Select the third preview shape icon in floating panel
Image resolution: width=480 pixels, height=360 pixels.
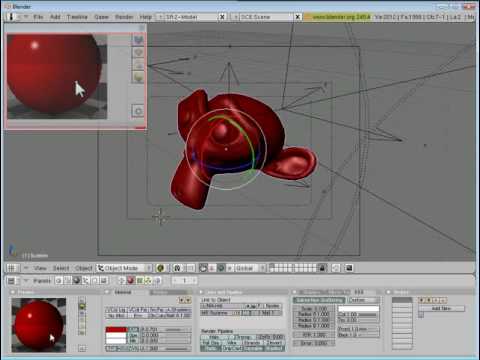click(138, 65)
